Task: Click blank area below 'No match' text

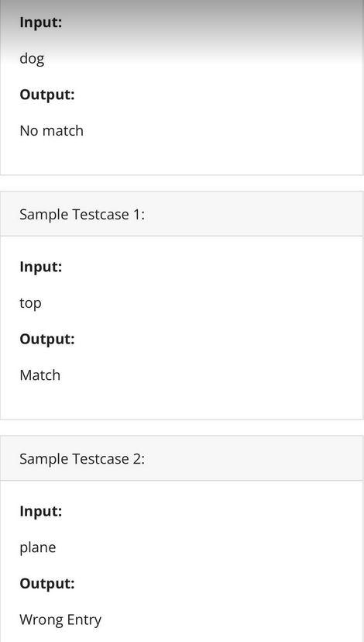Action: coord(181,157)
